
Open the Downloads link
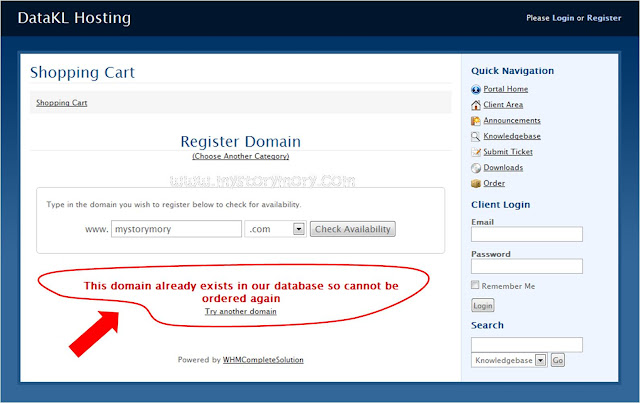tap(503, 167)
